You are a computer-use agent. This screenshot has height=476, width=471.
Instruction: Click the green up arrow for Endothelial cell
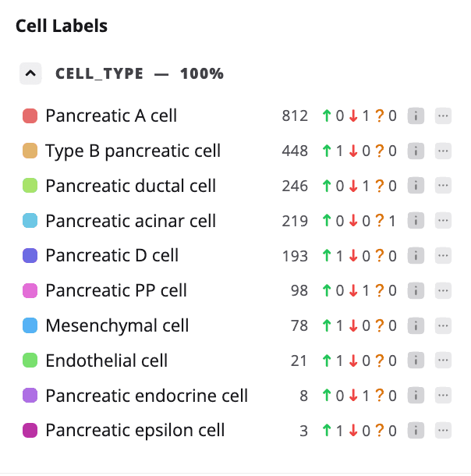327,361
